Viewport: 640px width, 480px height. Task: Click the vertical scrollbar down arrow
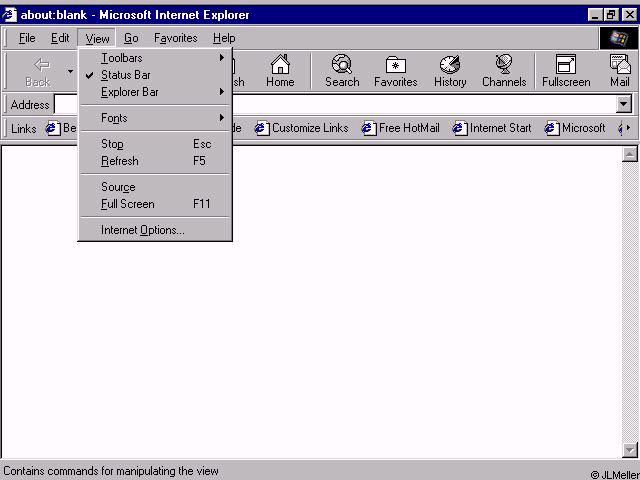pos(630,450)
